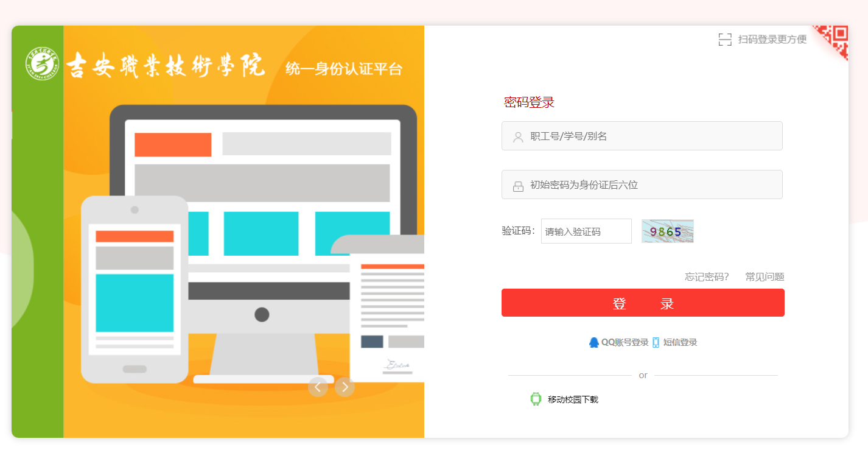Click the user silhouette icon in the username field

click(518, 137)
